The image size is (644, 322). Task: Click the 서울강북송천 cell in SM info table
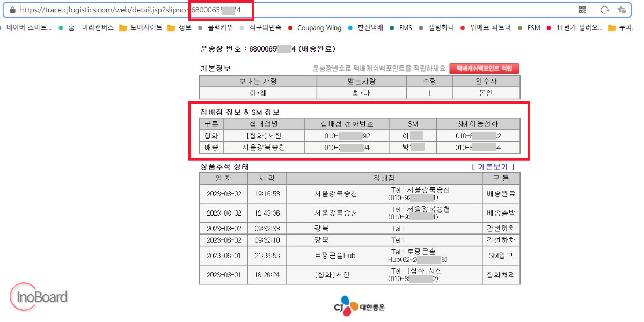(x=264, y=148)
